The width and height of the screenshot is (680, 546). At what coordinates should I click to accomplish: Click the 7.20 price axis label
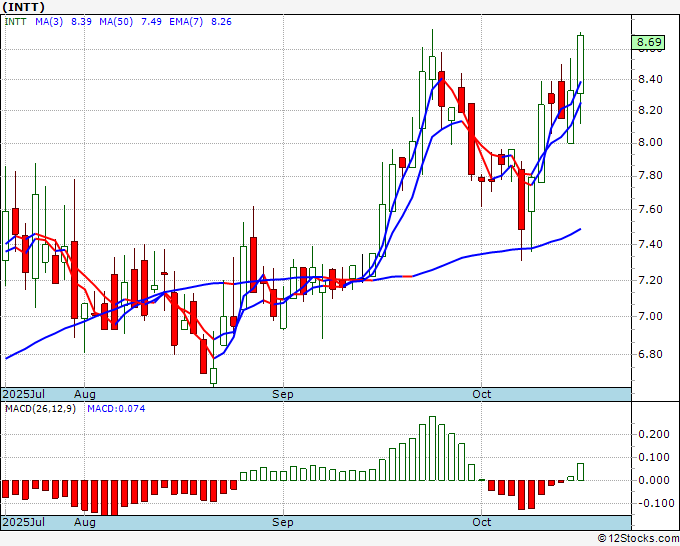coord(650,280)
